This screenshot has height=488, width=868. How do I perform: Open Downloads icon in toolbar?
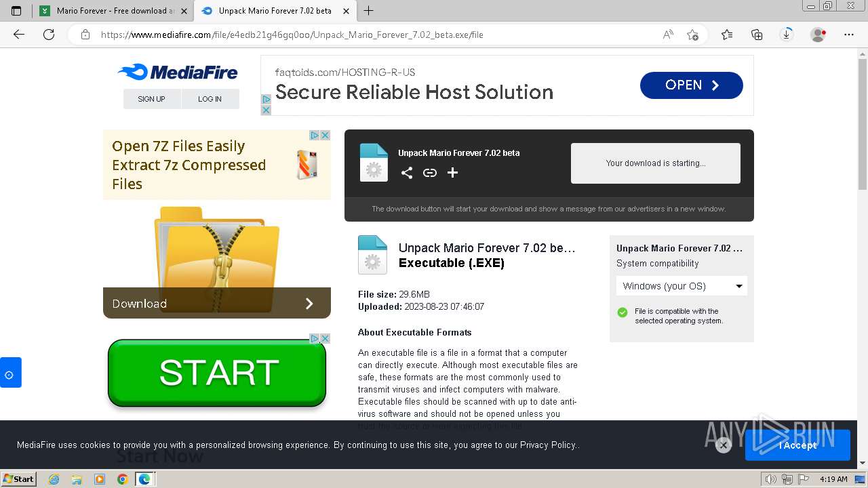point(787,35)
